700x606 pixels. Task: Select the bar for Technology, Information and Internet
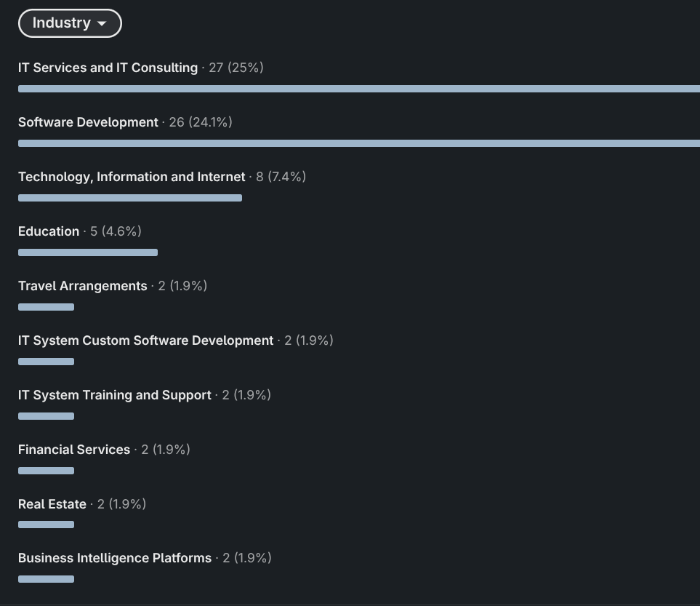click(x=130, y=198)
